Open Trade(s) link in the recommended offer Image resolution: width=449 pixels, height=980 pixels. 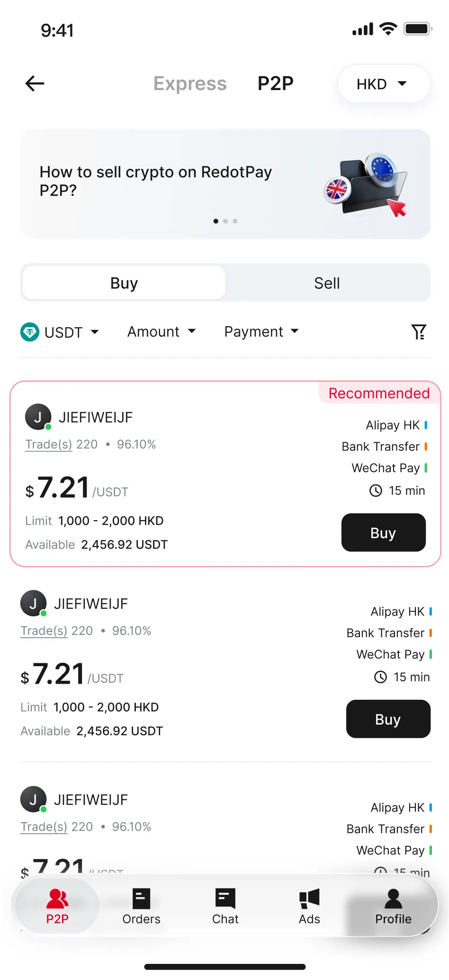[49, 445]
